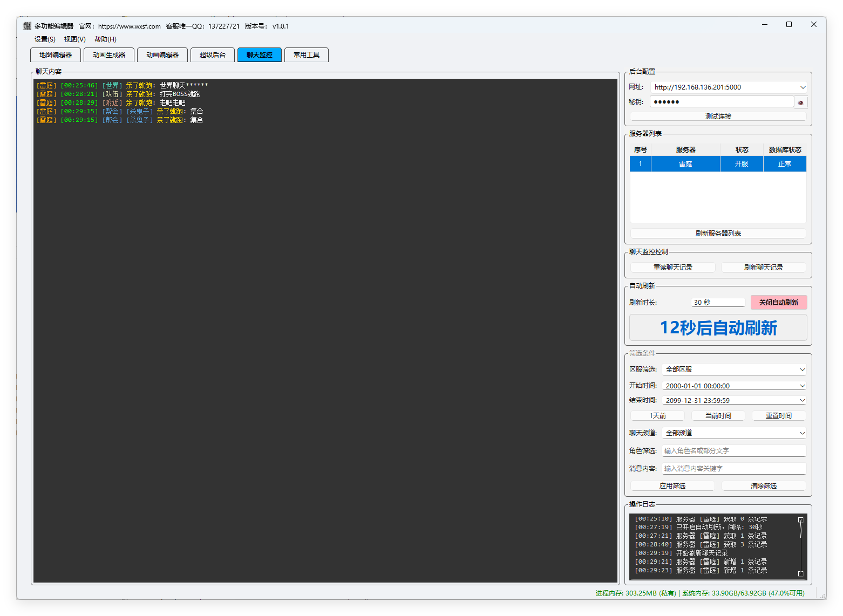This screenshot has width=843, height=616.
Task: Open the 常用工具 tab
Action: pos(306,55)
